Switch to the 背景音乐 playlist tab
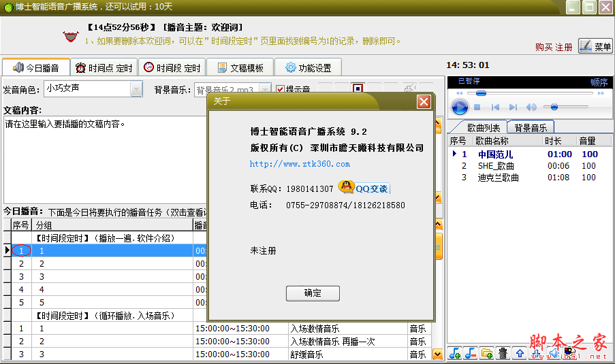This screenshot has width=615, height=364. click(x=531, y=128)
